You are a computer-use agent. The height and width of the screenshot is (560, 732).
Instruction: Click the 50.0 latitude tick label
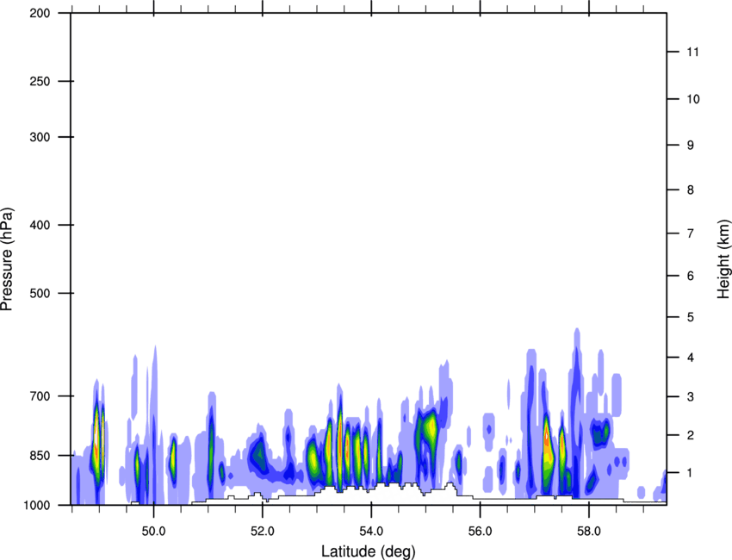153,531
